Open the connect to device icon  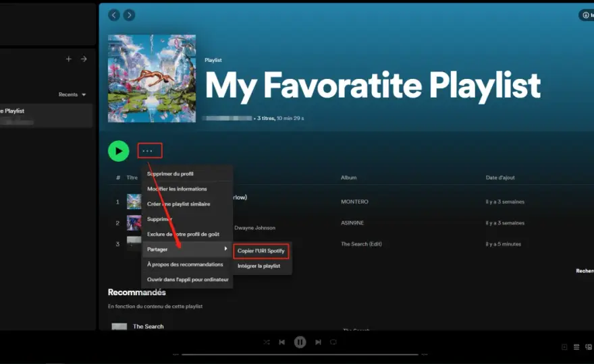(x=589, y=347)
